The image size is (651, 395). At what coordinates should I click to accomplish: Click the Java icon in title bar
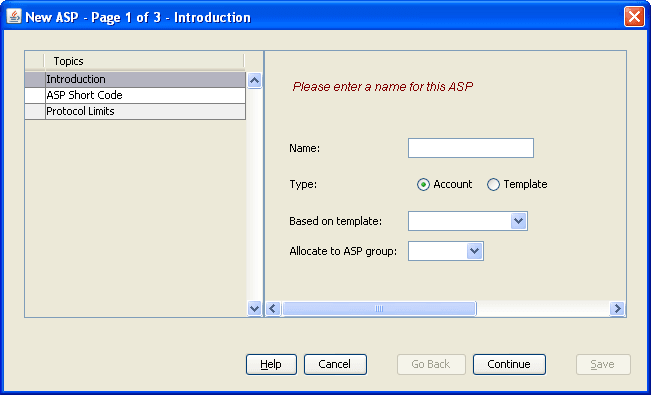click(x=14, y=17)
